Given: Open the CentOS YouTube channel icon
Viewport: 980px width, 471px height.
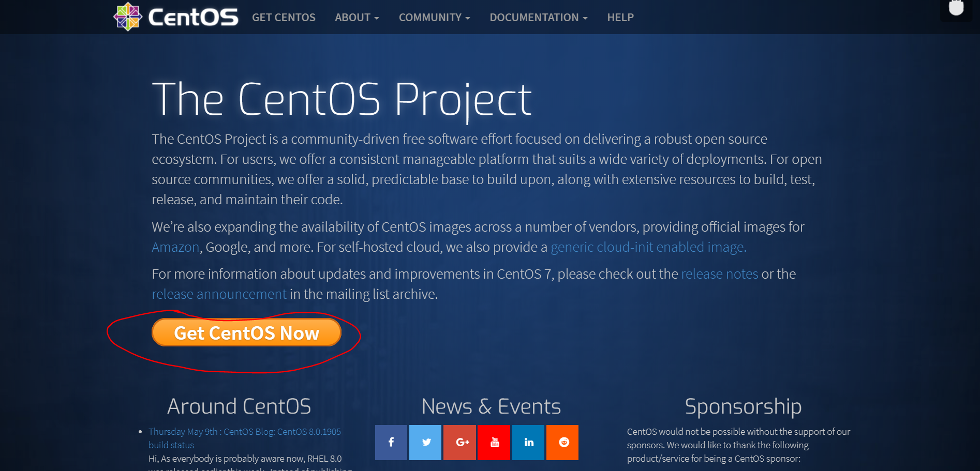Looking at the screenshot, I should 494,443.
